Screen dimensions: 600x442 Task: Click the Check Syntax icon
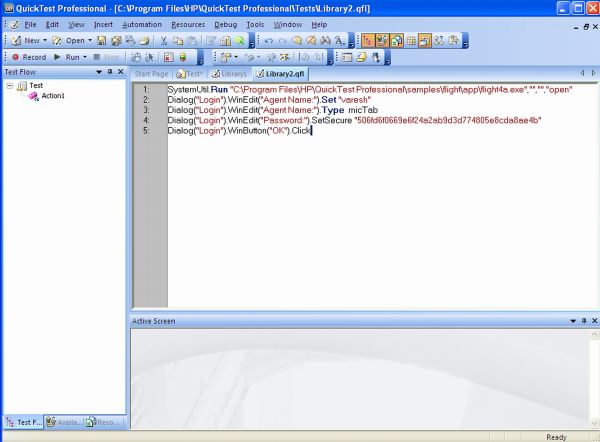point(362,57)
